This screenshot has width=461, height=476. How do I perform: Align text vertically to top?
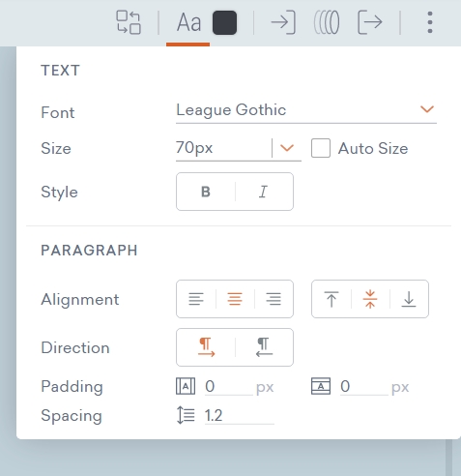331,299
